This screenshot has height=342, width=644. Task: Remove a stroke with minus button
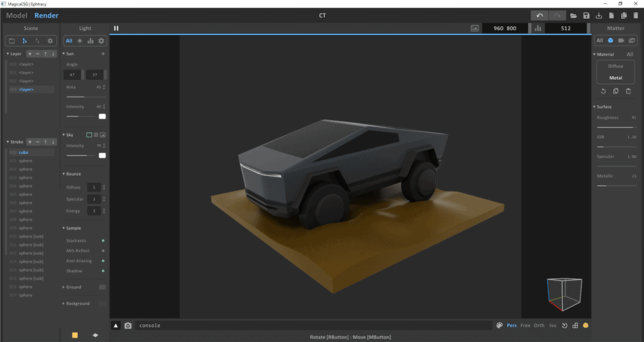tap(38, 141)
